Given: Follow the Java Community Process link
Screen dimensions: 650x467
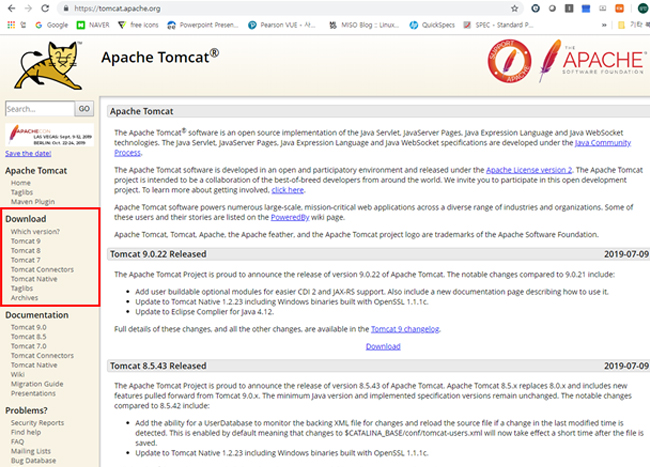Looking at the screenshot, I should 603,143.
